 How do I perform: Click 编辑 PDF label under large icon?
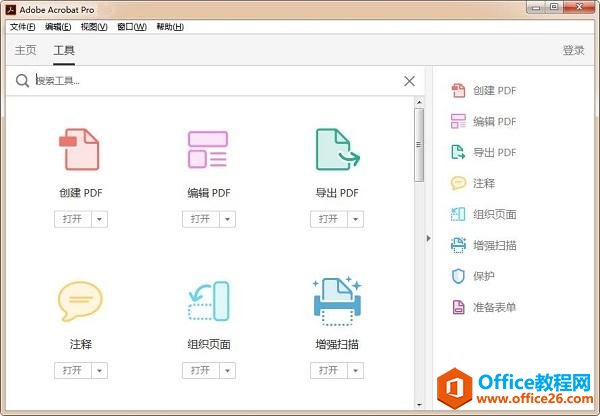pos(209,193)
